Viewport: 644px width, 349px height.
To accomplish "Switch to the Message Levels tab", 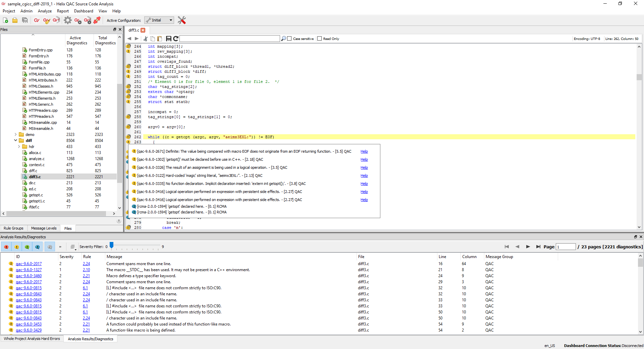I will [44, 228].
